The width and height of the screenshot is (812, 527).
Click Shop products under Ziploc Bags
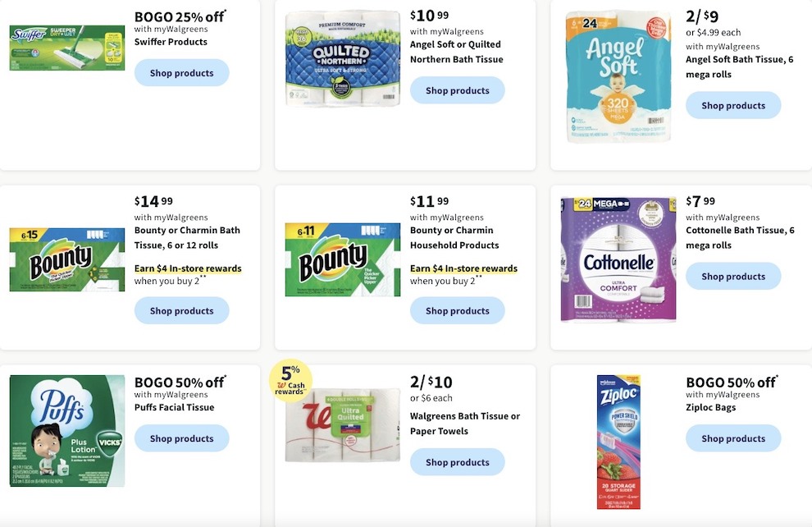click(x=733, y=438)
